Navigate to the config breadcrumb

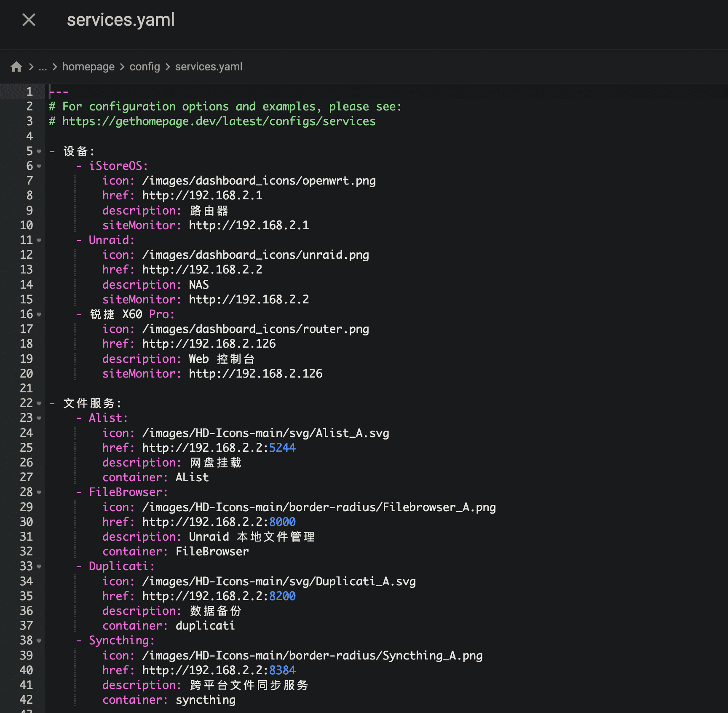[x=145, y=67]
